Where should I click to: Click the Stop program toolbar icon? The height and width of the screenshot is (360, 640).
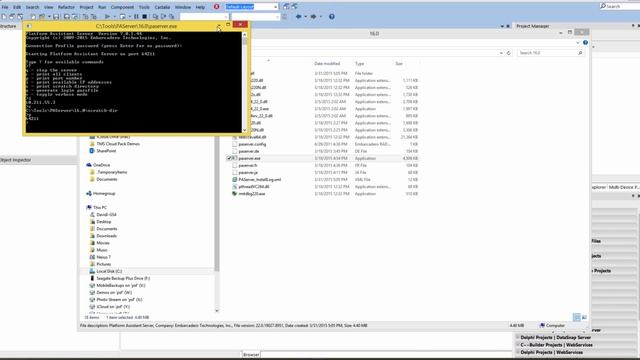144,16
